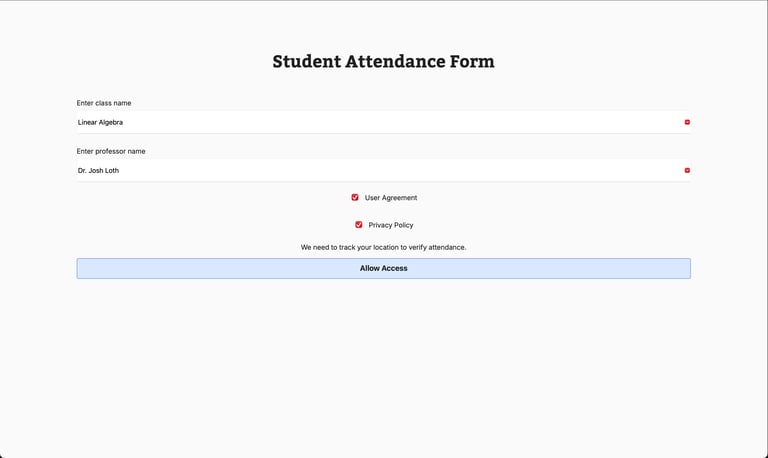The width and height of the screenshot is (768, 458).
Task: Click the Student Attendance Form heading
Action: 384,61
